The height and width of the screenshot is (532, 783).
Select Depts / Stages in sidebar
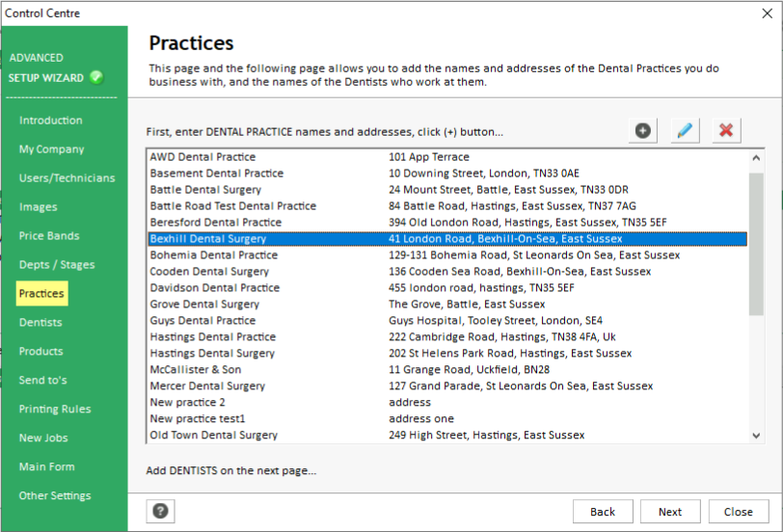(57, 264)
